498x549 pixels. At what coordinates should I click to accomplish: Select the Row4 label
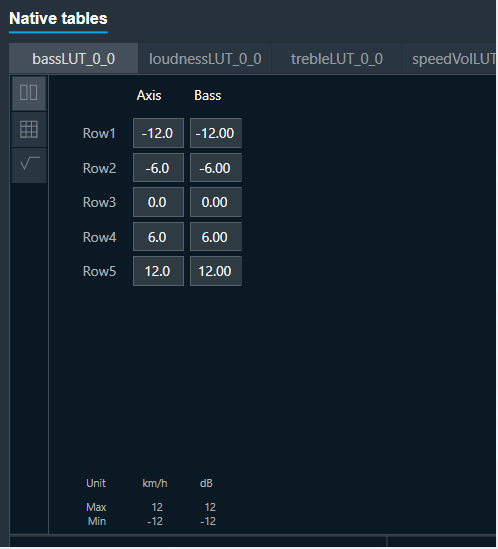tap(99, 237)
